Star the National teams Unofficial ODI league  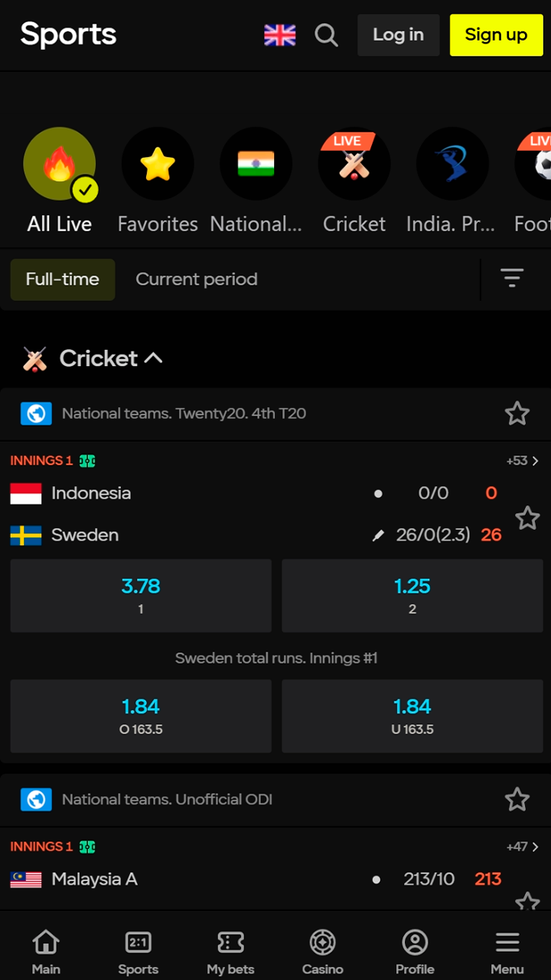[x=517, y=799]
